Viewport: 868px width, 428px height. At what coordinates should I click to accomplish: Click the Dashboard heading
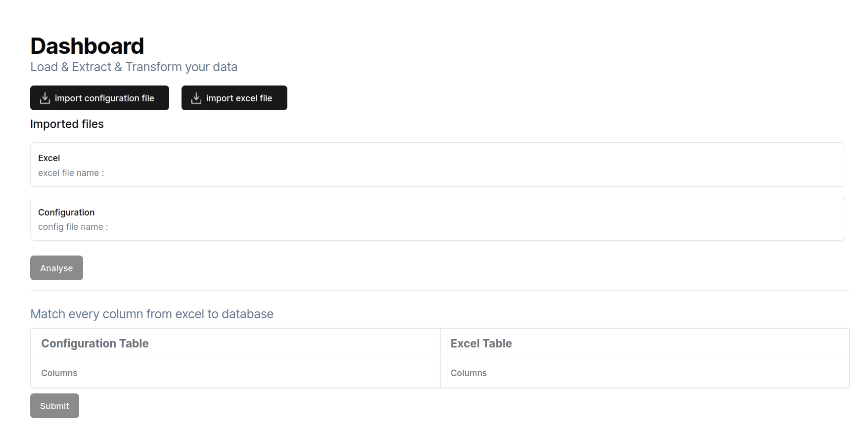click(x=87, y=46)
